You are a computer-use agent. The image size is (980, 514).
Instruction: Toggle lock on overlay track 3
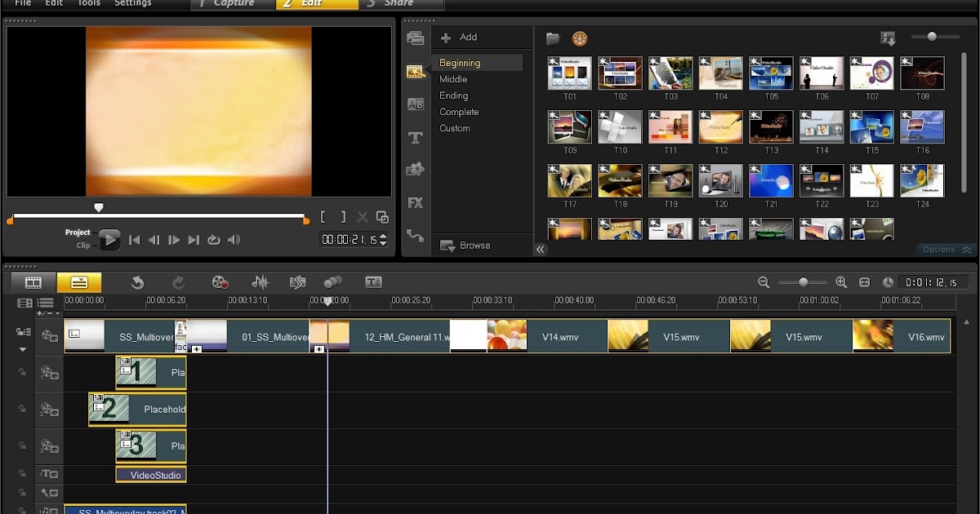coord(23,446)
